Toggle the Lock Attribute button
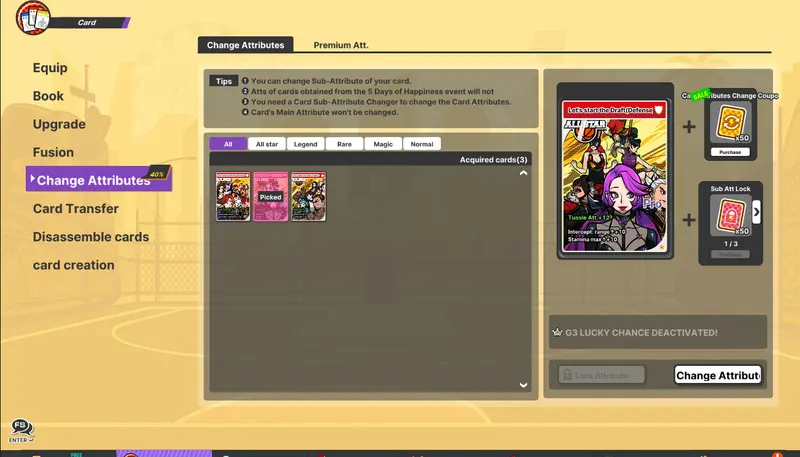This screenshot has height=457, width=800. pos(602,375)
